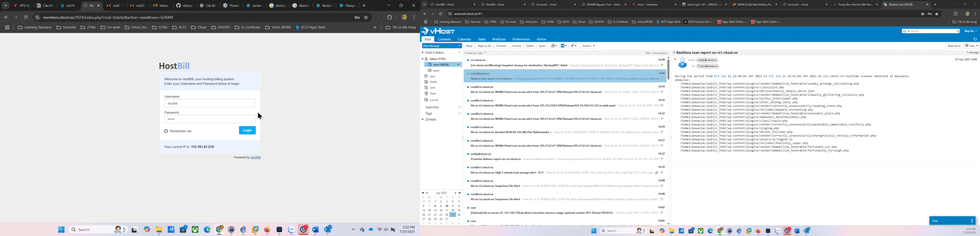Click the Login button

pos(247,130)
